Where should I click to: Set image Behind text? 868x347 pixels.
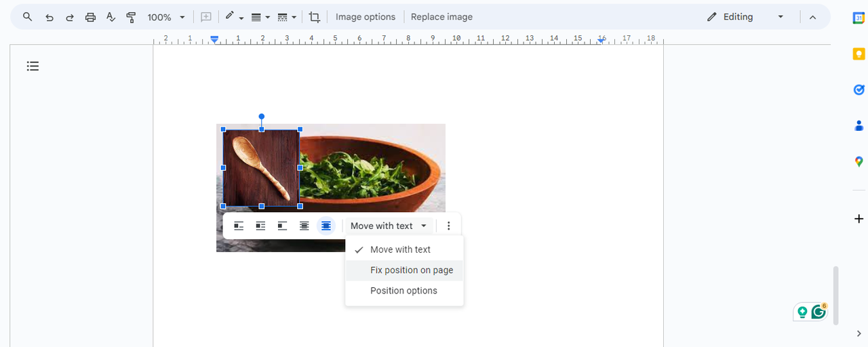(x=304, y=226)
